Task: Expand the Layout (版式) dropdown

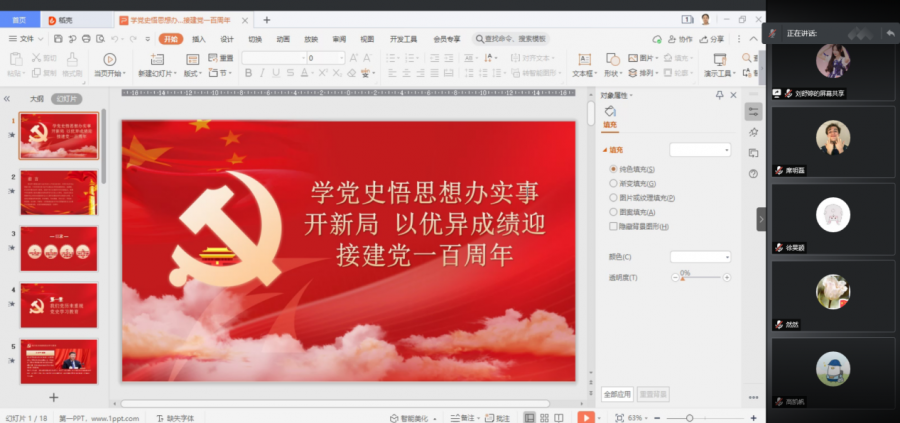Action: (193, 73)
